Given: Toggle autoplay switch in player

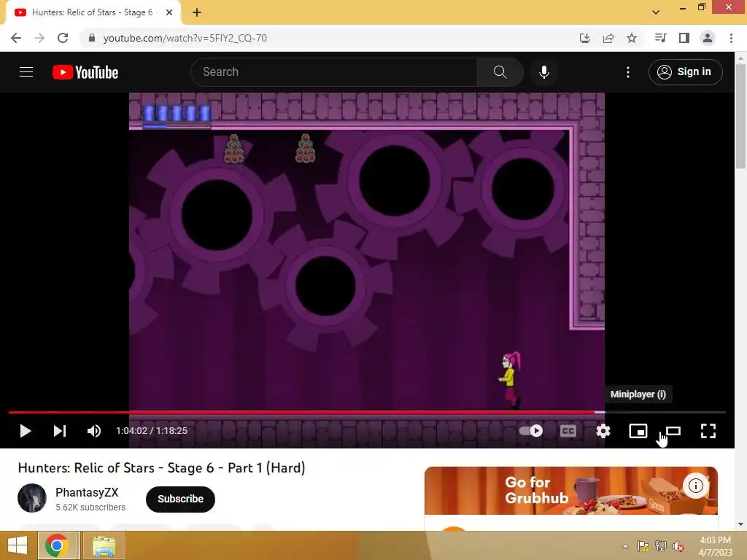Looking at the screenshot, I should pyautogui.click(x=531, y=431).
